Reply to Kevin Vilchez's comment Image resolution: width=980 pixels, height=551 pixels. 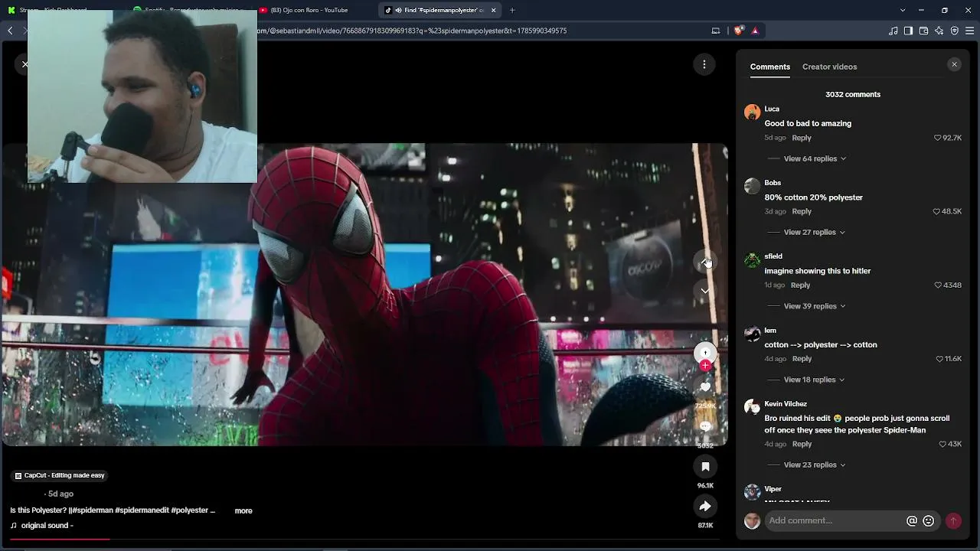click(x=802, y=444)
